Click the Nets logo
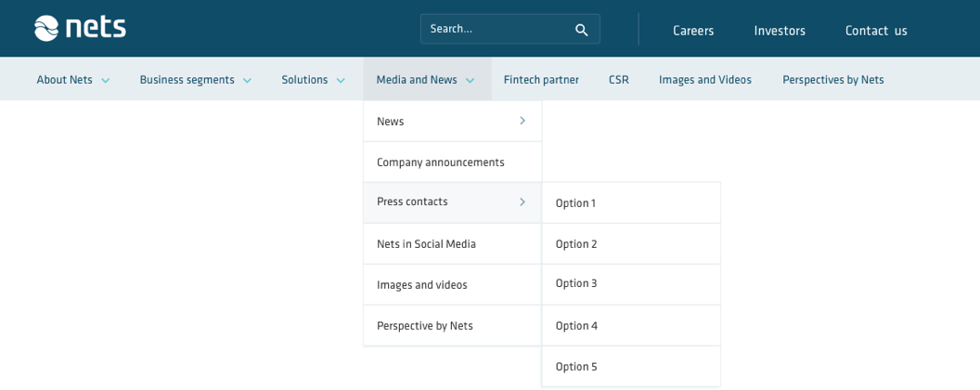 coord(80,28)
